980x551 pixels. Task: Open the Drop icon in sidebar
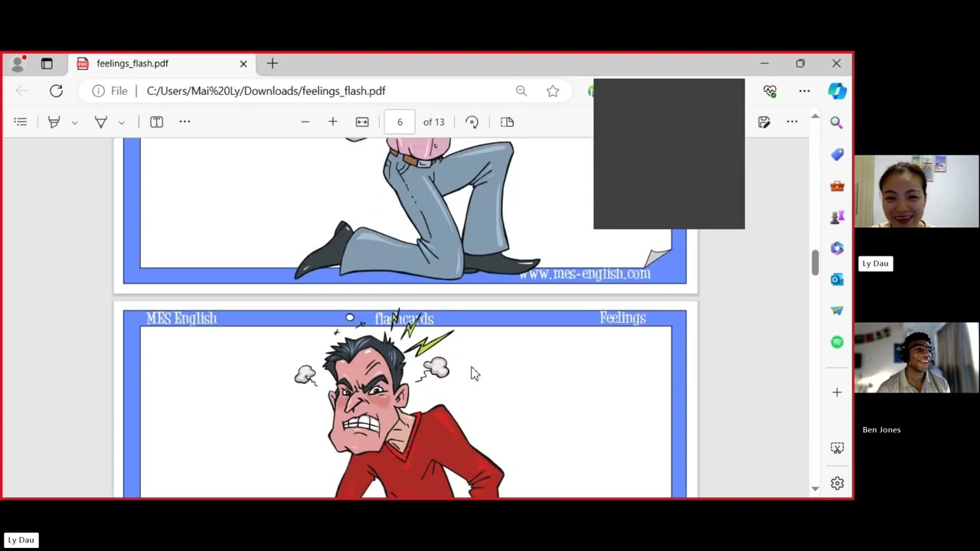click(x=837, y=311)
